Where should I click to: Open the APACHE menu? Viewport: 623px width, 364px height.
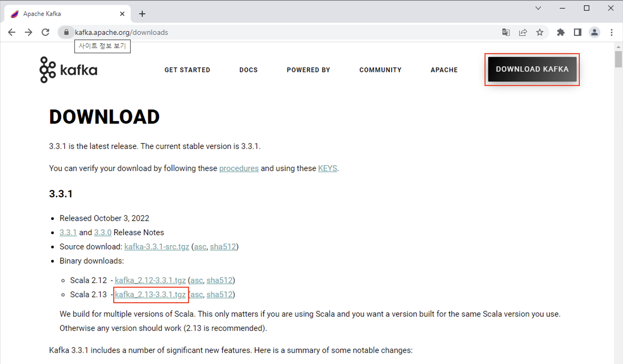click(444, 70)
